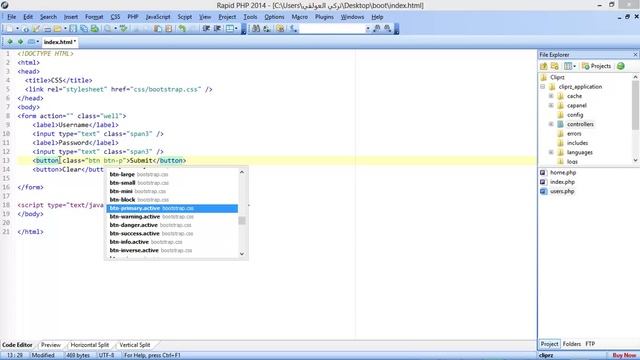Click the Save All toolbar icon
This screenshot has width=640, height=360.
(84, 29)
